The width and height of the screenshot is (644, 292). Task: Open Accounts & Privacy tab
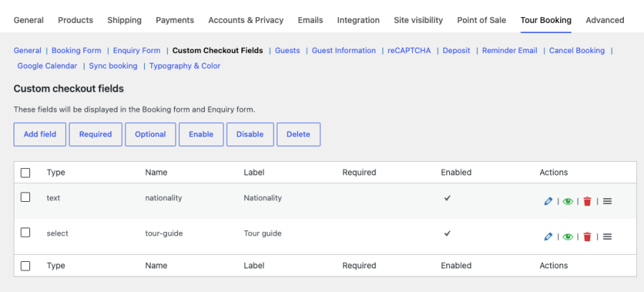point(246,20)
